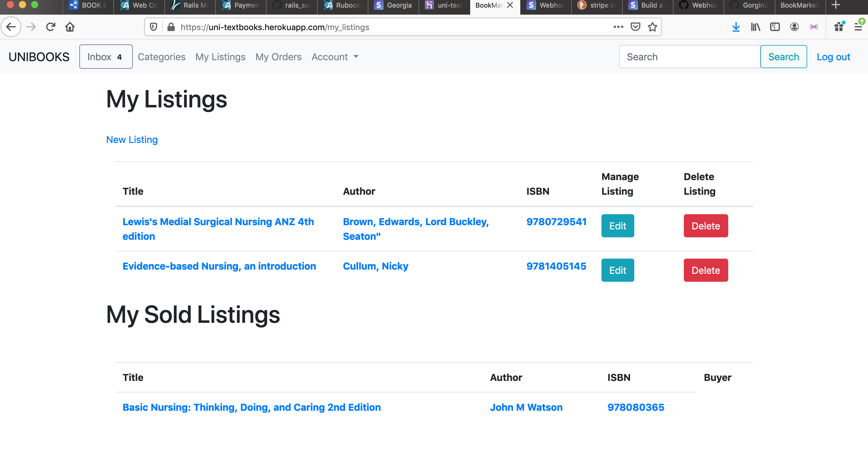The image size is (868, 457).
Task: Delete the Evidence-based Nursing listing
Action: point(706,270)
